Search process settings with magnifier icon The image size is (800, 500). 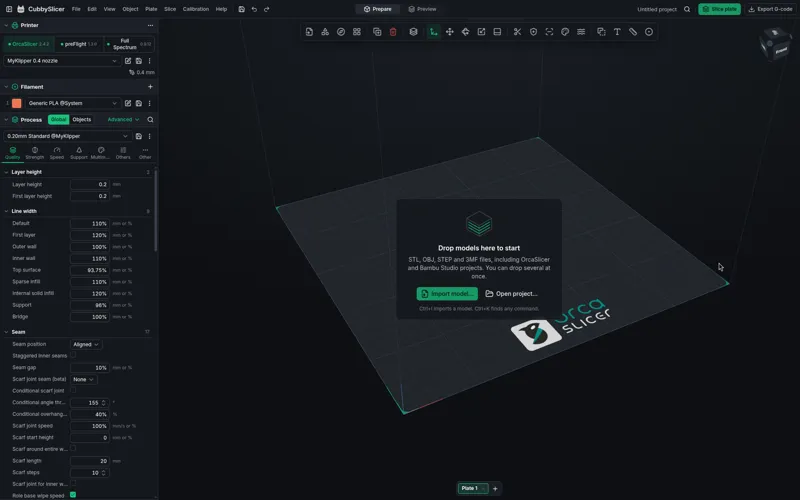(150, 119)
